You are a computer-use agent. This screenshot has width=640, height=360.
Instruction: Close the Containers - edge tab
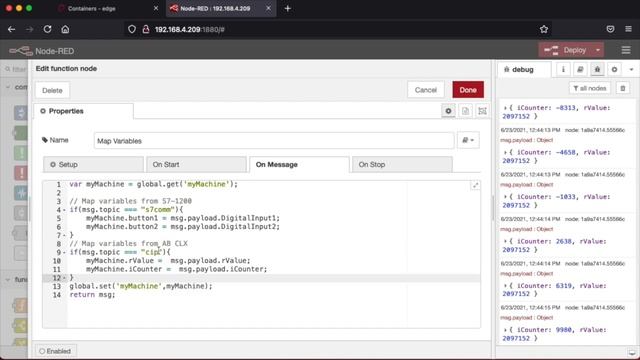156,8
